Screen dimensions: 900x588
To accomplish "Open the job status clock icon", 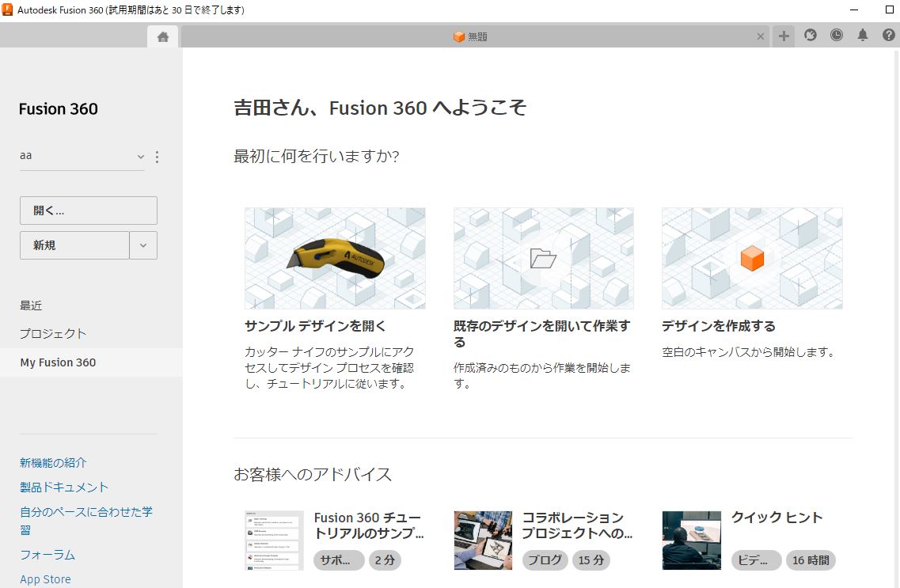I will tap(837, 36).
